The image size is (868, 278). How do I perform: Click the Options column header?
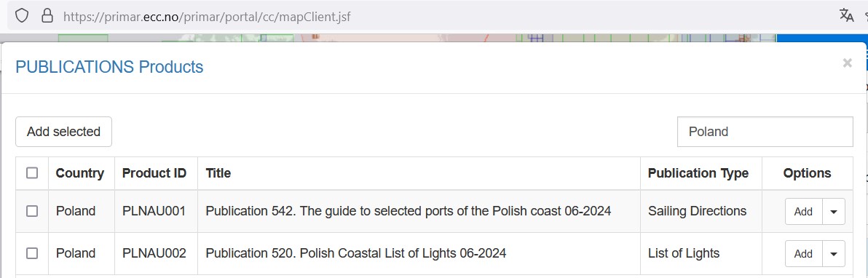coord(807,173)
